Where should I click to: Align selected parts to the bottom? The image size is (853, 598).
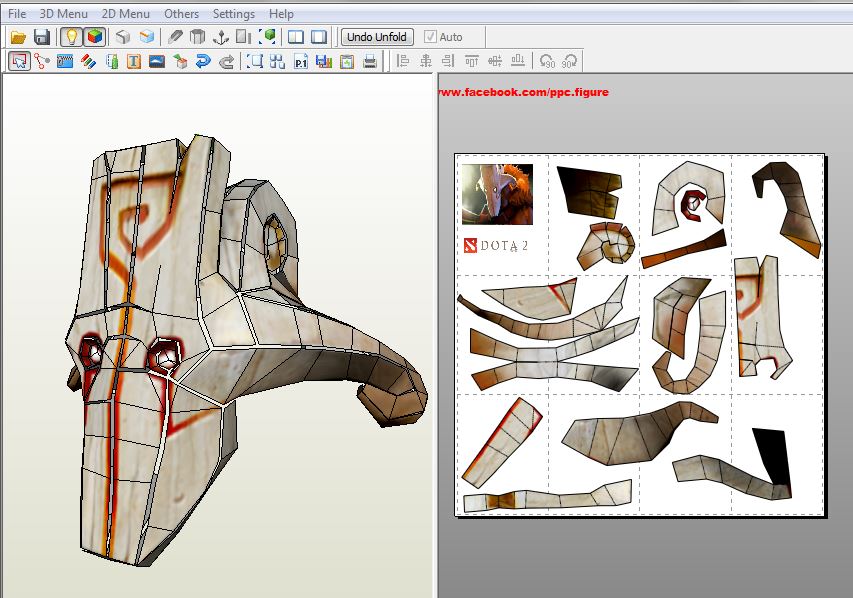pos(517,61)
